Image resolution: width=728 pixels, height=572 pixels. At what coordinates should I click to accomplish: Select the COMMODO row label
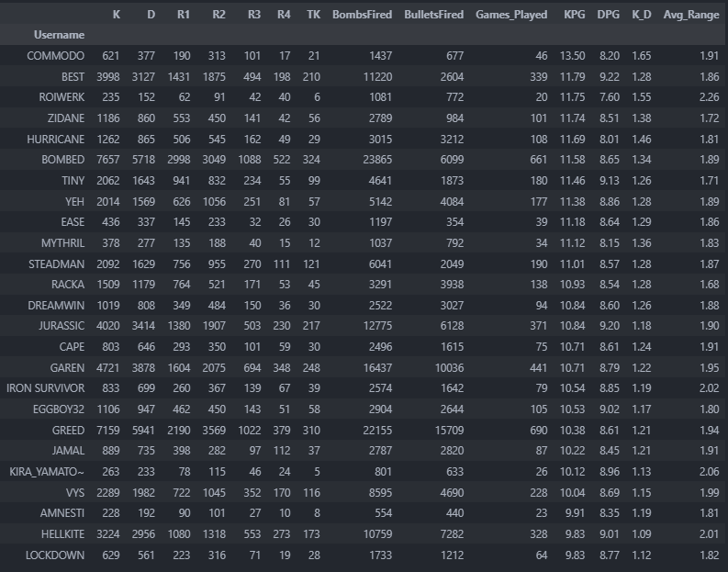click(56, 56)
